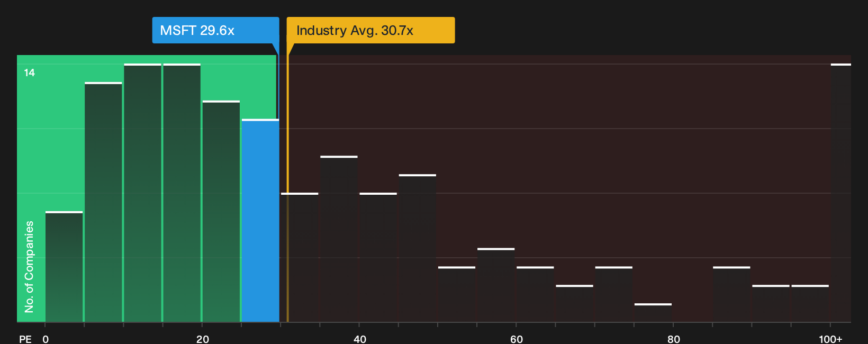Click the 14 y-axis value label

(x=30, y=73)
